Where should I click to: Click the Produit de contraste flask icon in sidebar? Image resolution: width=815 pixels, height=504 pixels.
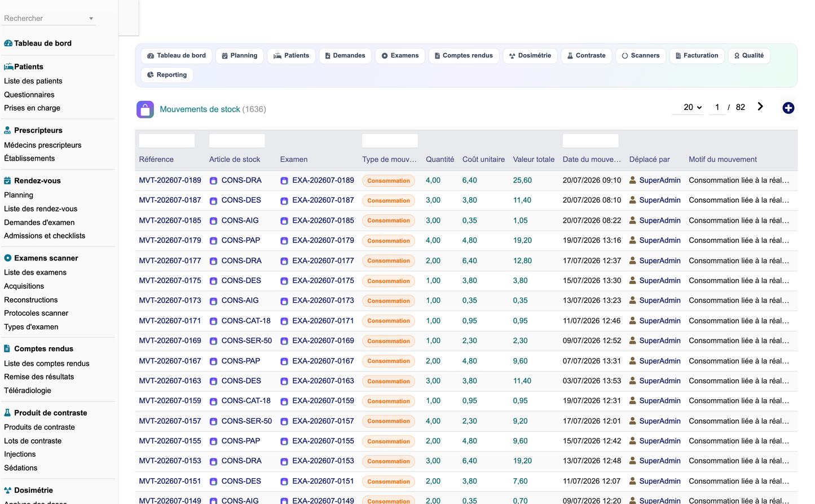click(x=7, y=413)
